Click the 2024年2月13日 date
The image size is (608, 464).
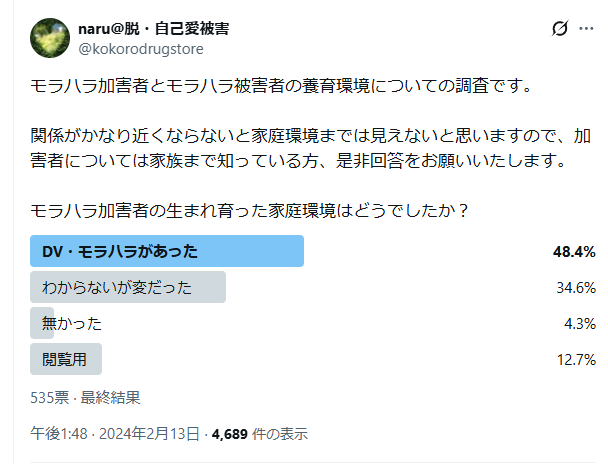click(150, 434)
